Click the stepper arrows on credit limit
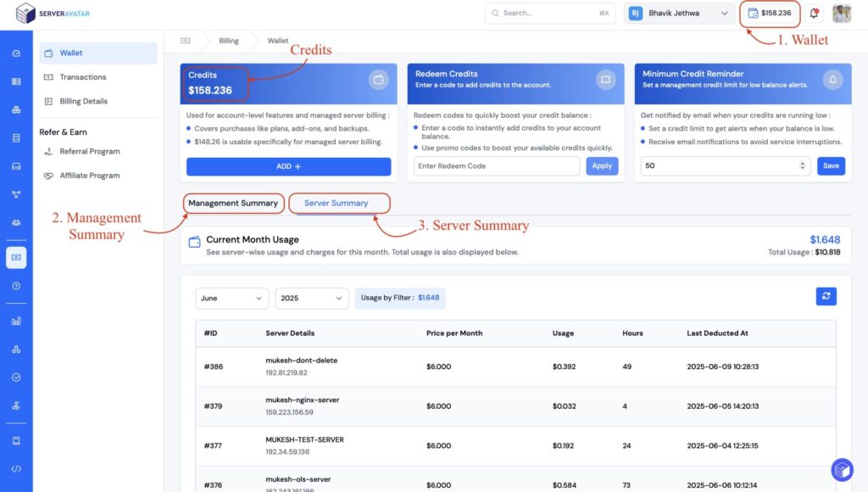868x492 pixels. click(x=802, y=165)
